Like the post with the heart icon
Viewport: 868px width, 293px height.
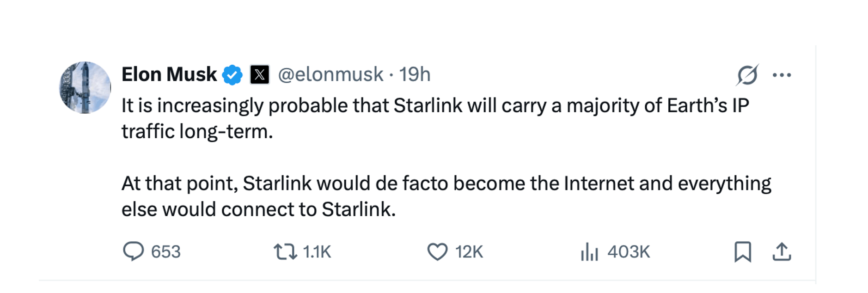tap(437, 252)
